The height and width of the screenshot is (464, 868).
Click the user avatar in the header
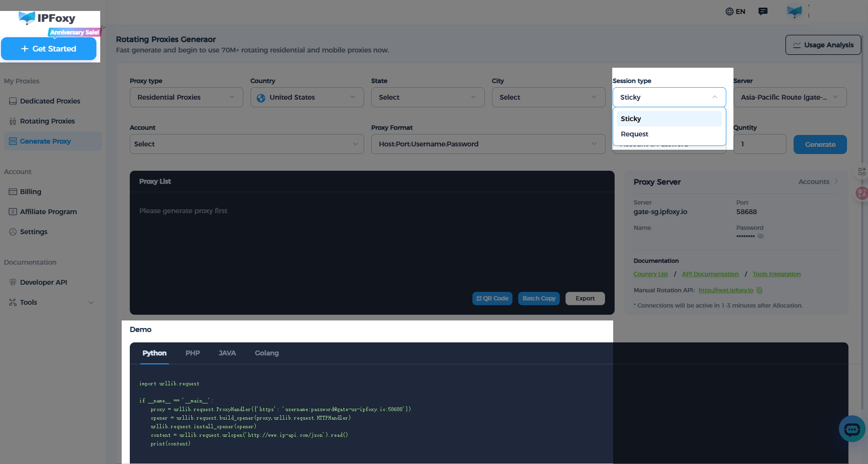[795, 11]
